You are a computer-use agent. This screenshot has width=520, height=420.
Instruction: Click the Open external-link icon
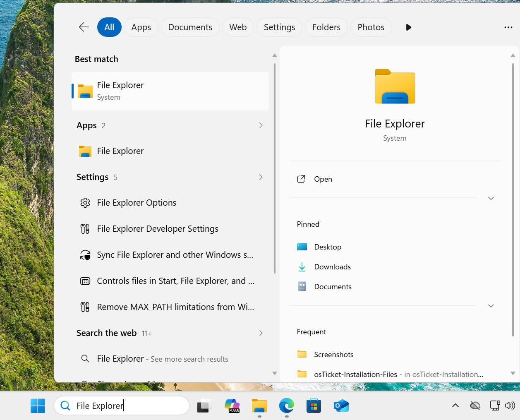click(301, 179)
